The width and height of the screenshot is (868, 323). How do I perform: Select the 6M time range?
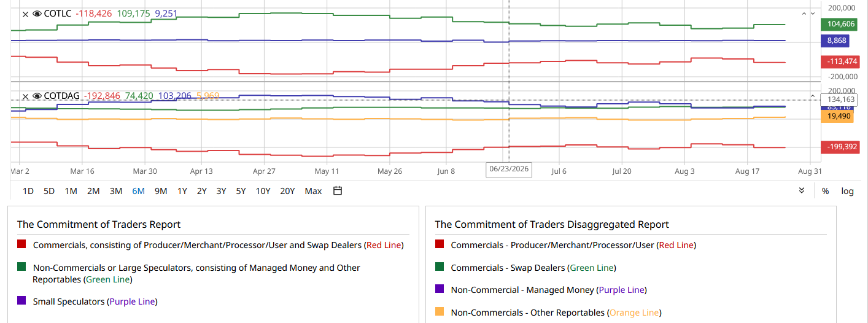point(138,191)
